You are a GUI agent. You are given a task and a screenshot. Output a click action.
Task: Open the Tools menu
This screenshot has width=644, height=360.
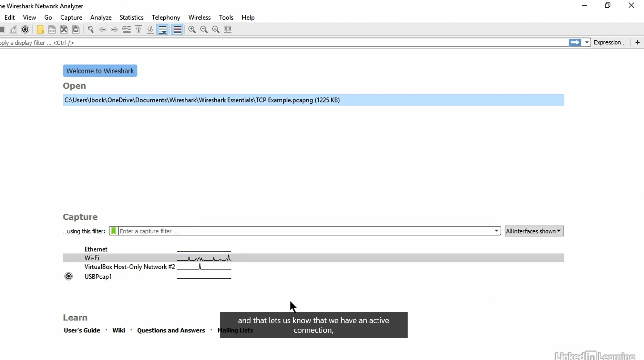(226, 17)
